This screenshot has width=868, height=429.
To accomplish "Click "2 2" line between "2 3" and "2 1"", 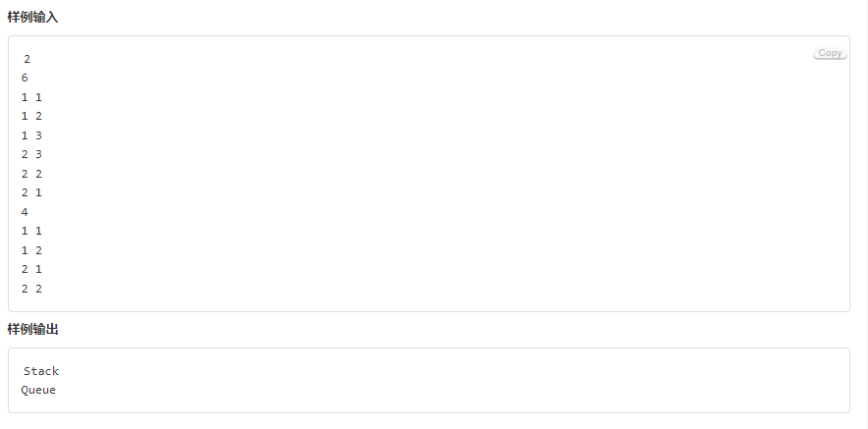I will pos(31,174).
